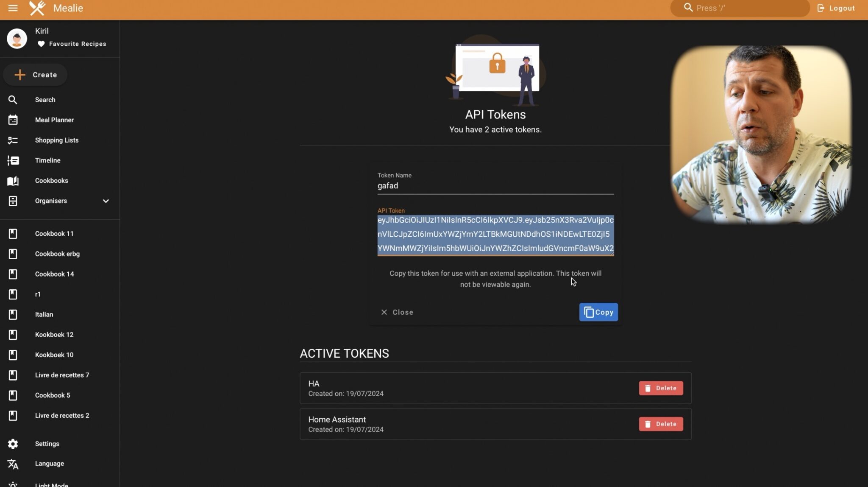Open the Language translation icon
Viewport: 868px width, 487px height.
pos(13,464)
